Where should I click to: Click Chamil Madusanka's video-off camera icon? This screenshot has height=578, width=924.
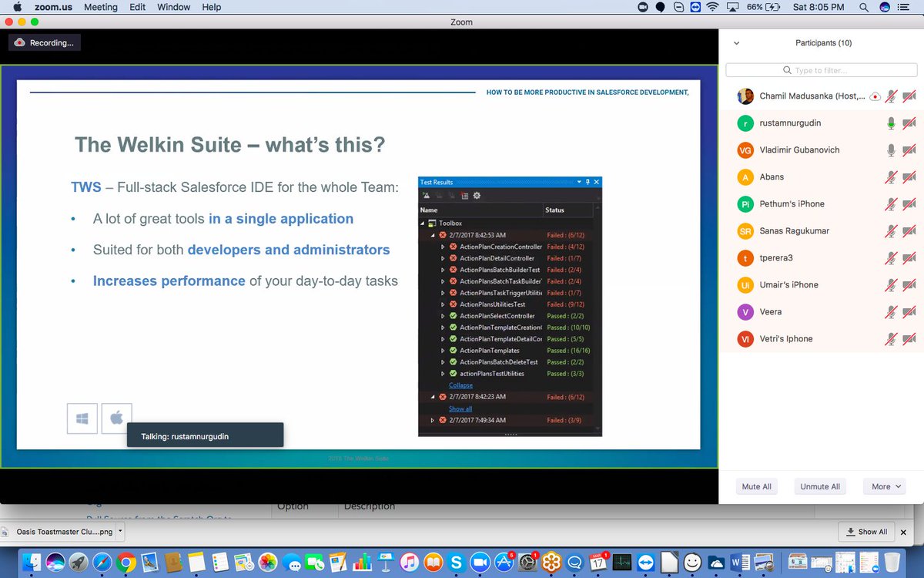pos(909,96)
